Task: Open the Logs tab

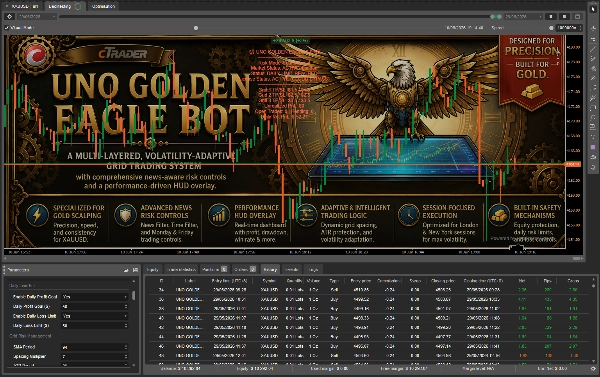Action: 313,269
